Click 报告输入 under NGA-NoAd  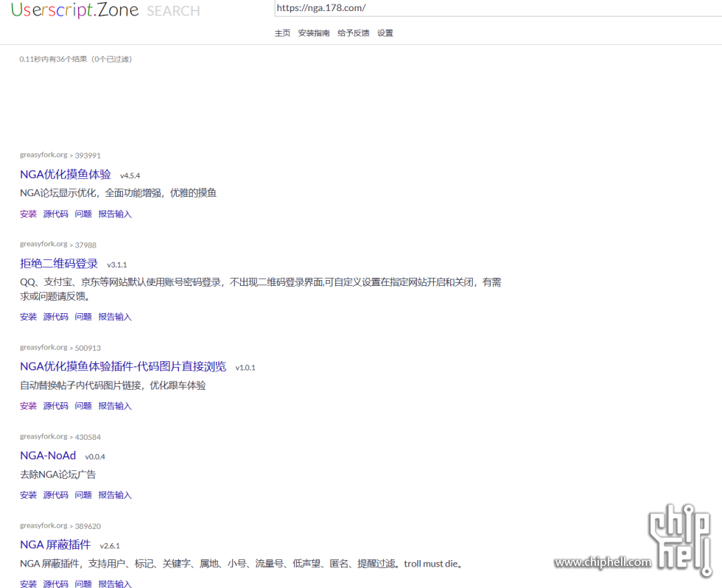point(115,495)
